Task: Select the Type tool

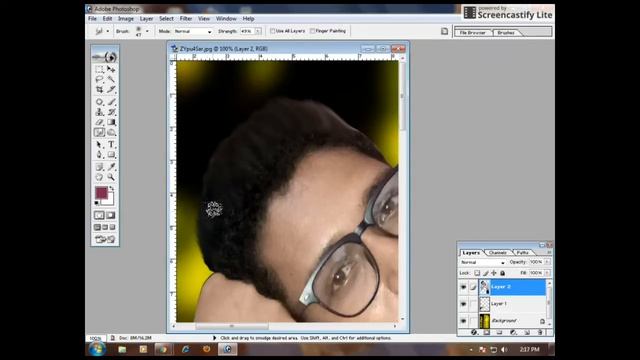Action: pos(111,144)
